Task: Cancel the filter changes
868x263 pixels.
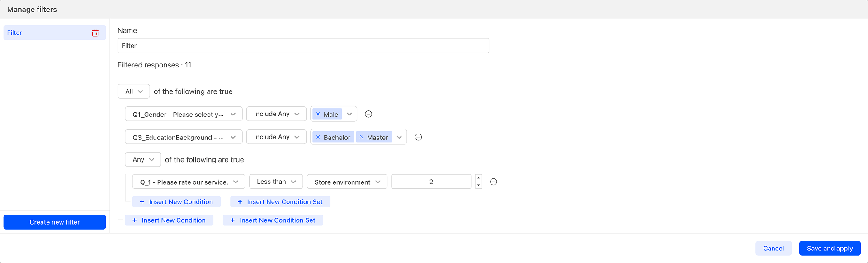Action: 774,248
